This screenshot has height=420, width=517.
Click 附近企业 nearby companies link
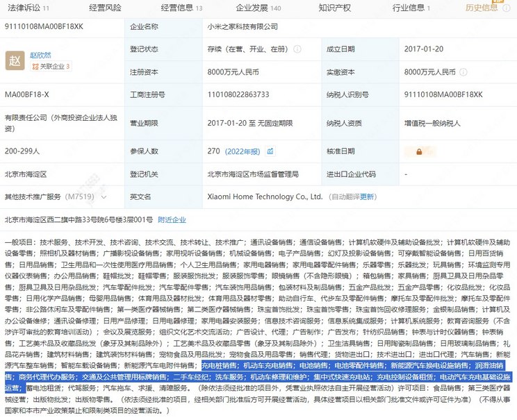172,220
